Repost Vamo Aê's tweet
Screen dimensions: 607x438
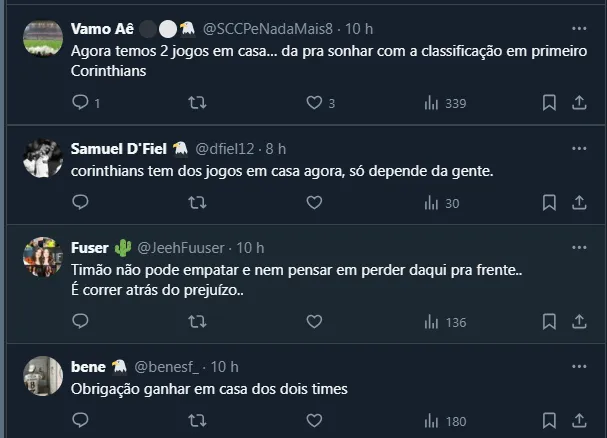197,102
